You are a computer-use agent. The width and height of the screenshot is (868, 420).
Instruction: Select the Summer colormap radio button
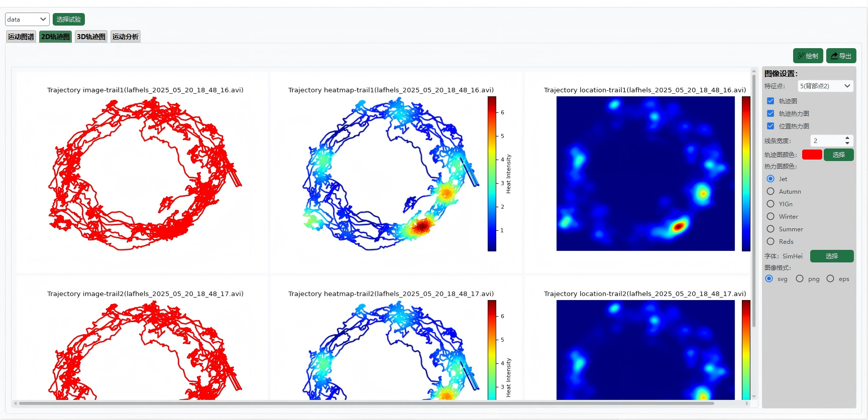(771, 229)
